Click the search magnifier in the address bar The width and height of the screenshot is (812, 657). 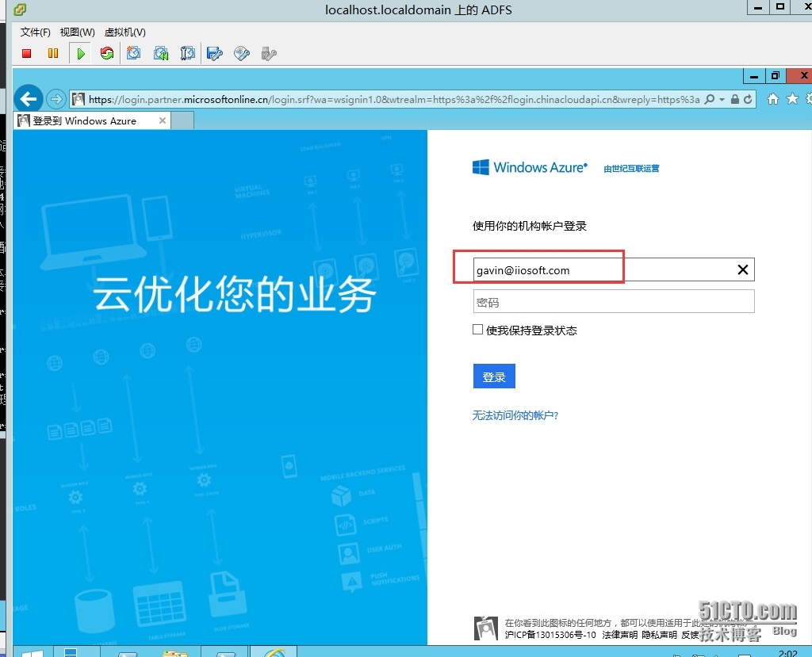710,99
